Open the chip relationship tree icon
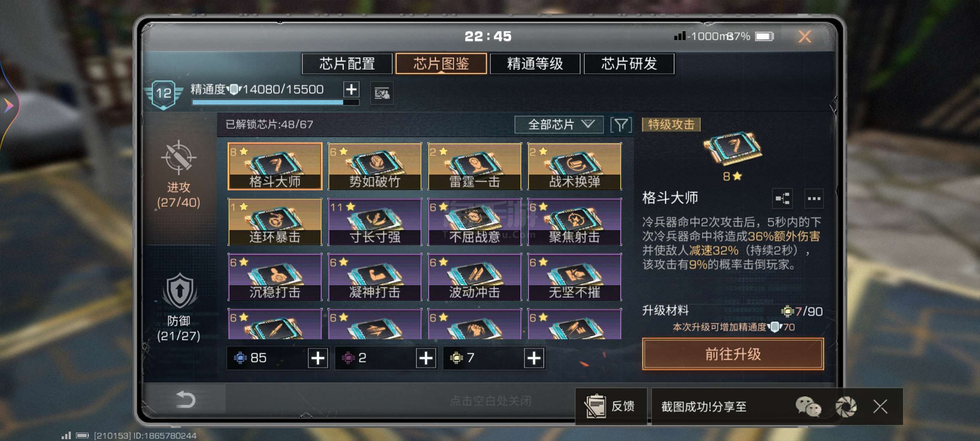The image size is (980, 441). click(782, 198)
